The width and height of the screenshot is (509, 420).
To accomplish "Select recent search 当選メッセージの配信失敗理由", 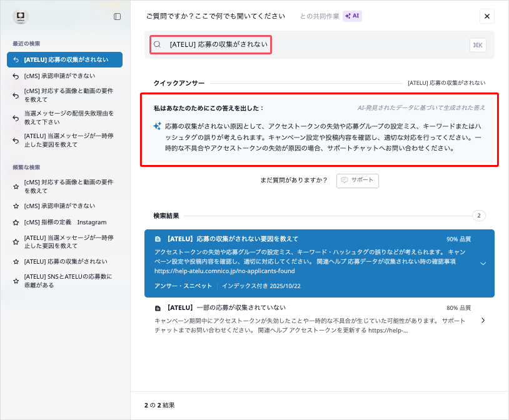I will 69,117.
